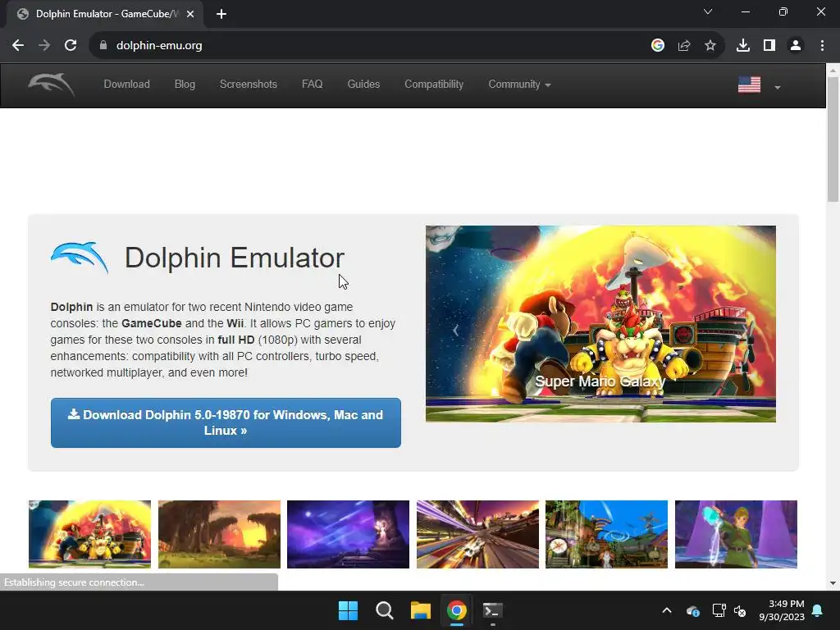This screenshot has height=630, width=840.
Task: Click the scrollbar up arrow
Action: pyautogui.click(x=833, y=71)
